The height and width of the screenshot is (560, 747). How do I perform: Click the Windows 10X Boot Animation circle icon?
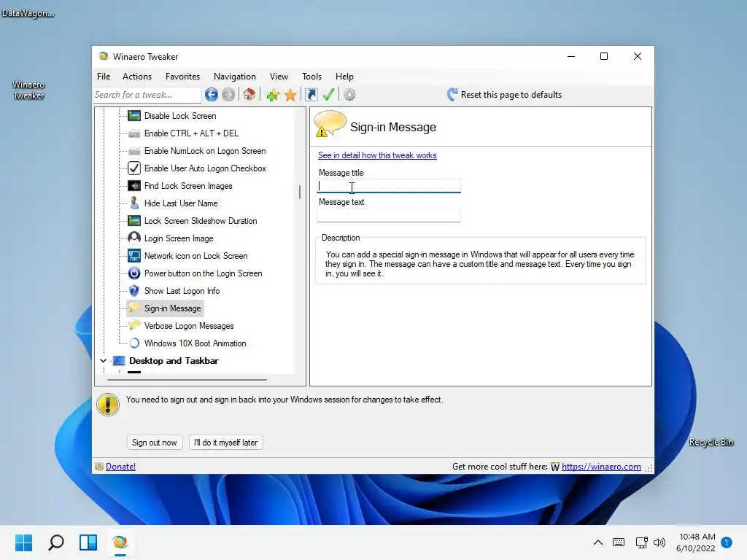134,343
